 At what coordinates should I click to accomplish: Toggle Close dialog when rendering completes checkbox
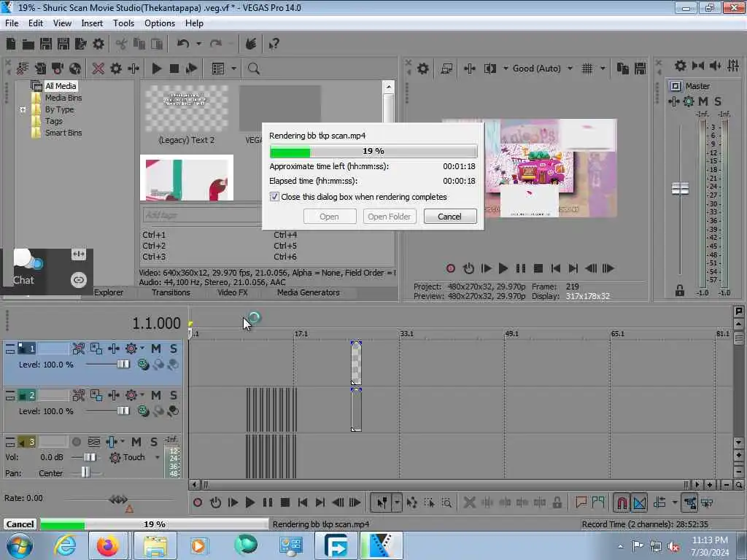click(x=274, y=197)
